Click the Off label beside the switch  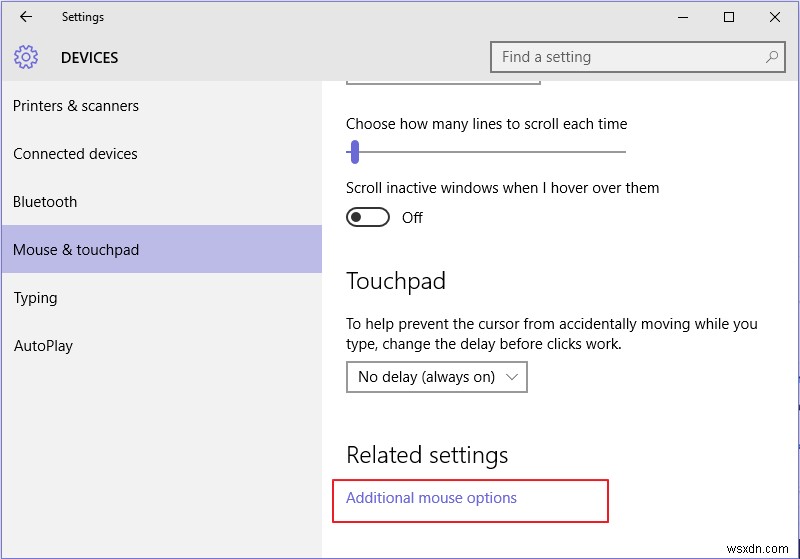click(x=412, y=218)
